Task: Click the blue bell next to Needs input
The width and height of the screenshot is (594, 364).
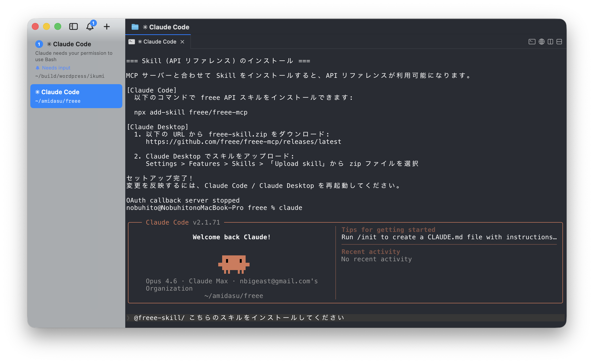Action: click(38, 68)
